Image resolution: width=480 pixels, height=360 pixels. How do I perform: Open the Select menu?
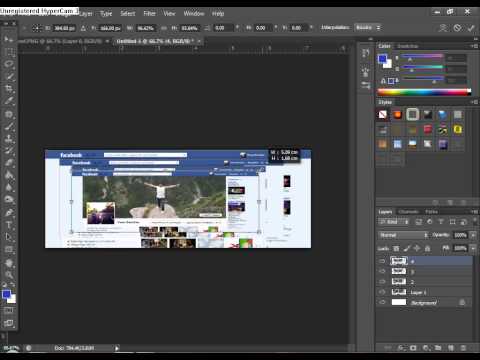pos(128,14)
